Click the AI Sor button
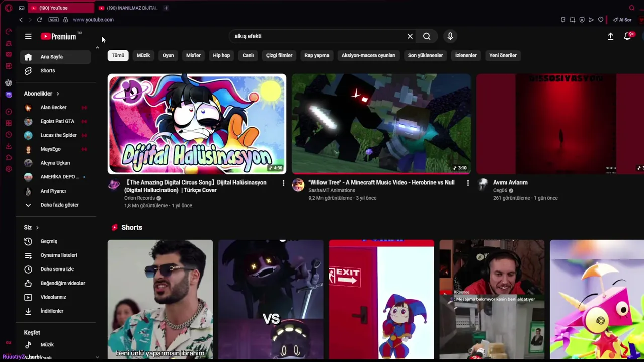 (622, 20)
